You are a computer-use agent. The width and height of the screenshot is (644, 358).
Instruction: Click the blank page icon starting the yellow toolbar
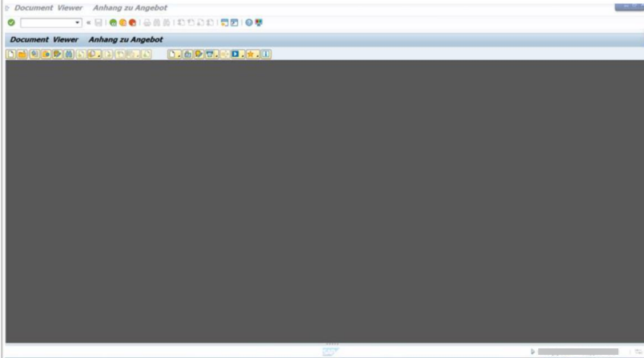pyautogui.click(x=11, y=54)
